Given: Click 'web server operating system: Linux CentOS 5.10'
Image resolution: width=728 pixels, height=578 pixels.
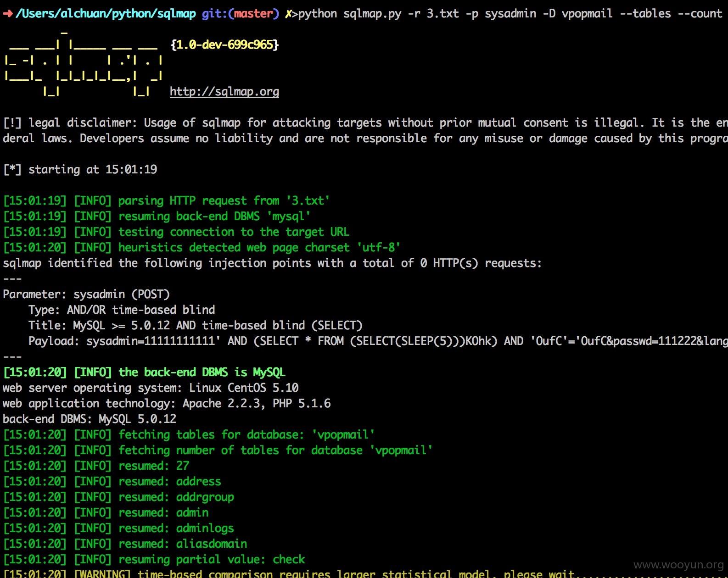Looking at the screenshot, I should point(151,388).
